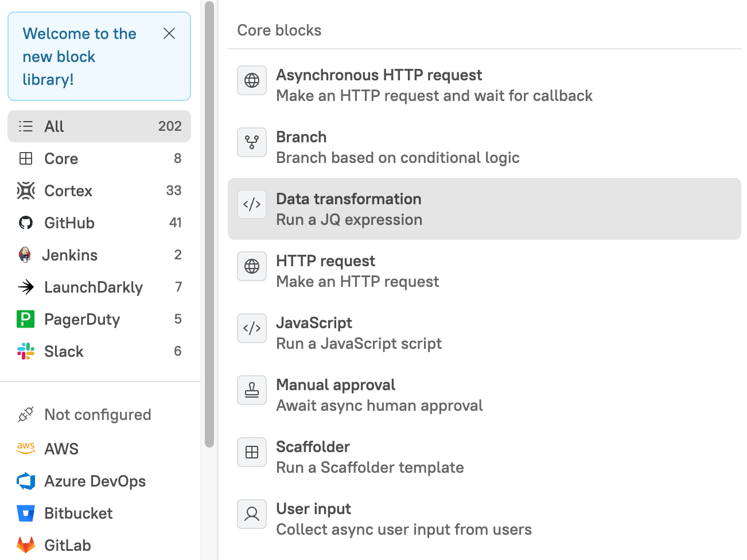
Task: Click the GitHub octocat icon
Action: click(26, 223)
